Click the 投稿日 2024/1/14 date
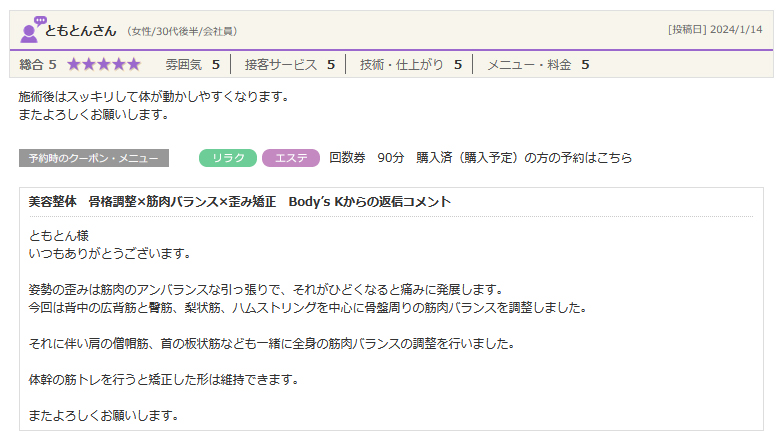Image resolution: width=781 pixels, height=438 pixels. pyautogui.click(x=714, y=30)
